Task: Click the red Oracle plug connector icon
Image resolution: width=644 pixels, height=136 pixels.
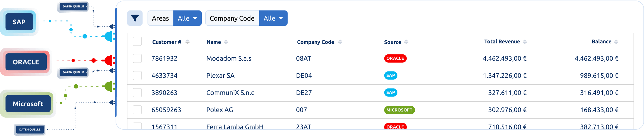Action: (x=109, y=60)
